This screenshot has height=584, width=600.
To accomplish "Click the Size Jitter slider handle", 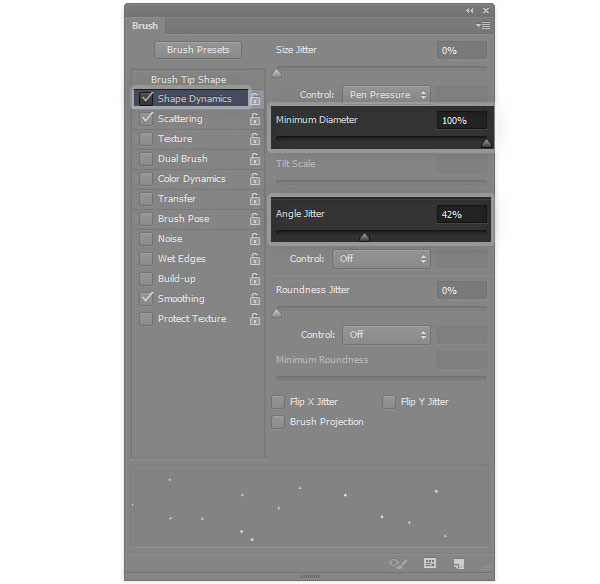I will pos(277,73).
